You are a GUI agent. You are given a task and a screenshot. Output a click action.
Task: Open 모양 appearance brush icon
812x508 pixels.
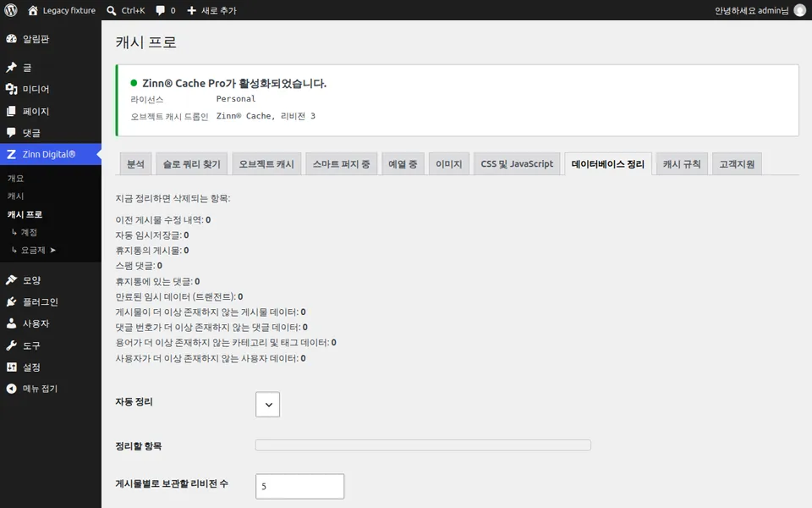(11, 280)
